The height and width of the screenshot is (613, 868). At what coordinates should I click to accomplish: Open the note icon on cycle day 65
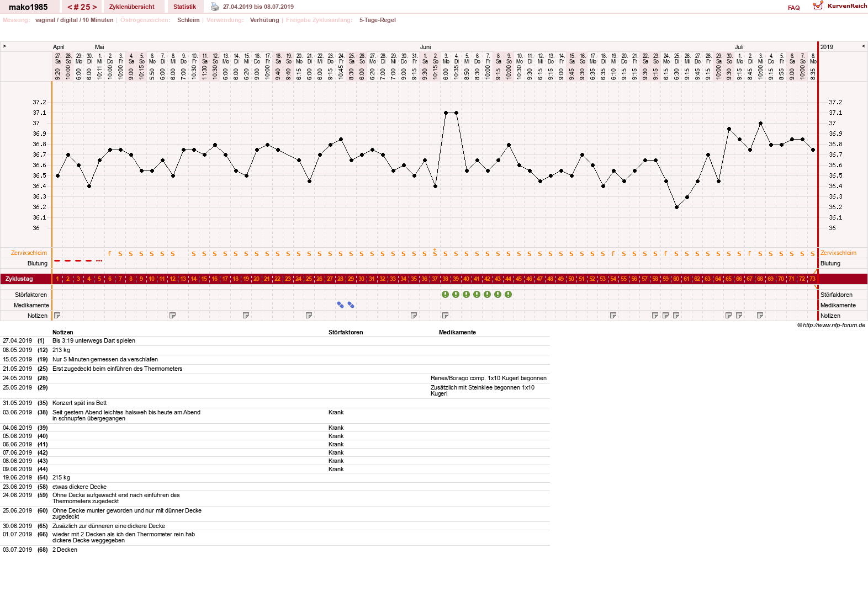(729, 316)
